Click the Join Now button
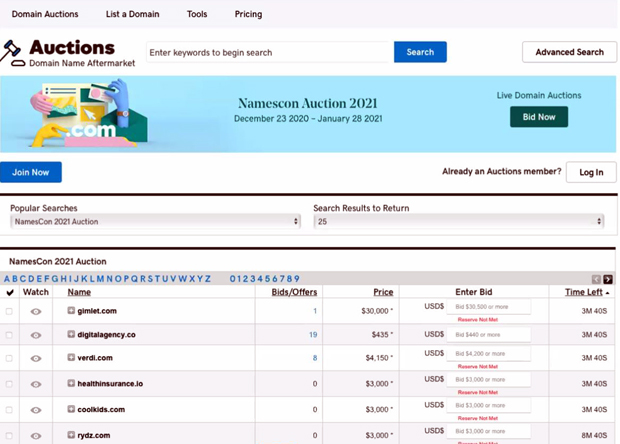Screen dimensions: 620x444 pos(30,172)
